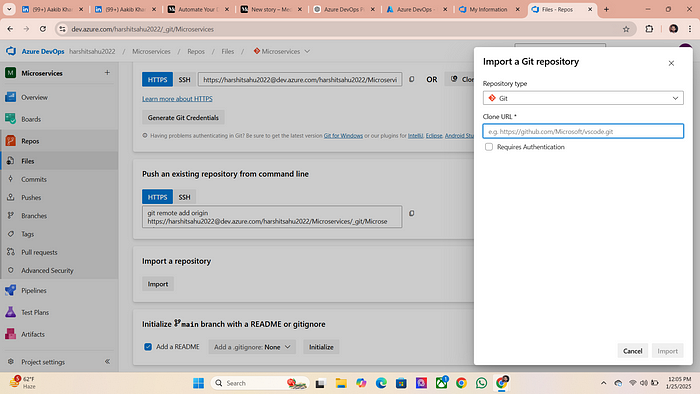This screenshot has width=700, height=394.
Task: Click the Clone URL input field
Action: tap(583, 131)
